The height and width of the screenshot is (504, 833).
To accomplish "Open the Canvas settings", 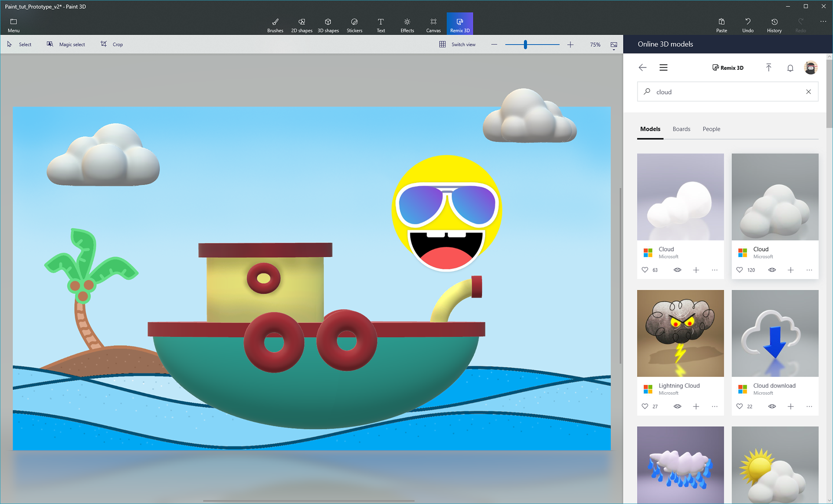I will [433, 25].
